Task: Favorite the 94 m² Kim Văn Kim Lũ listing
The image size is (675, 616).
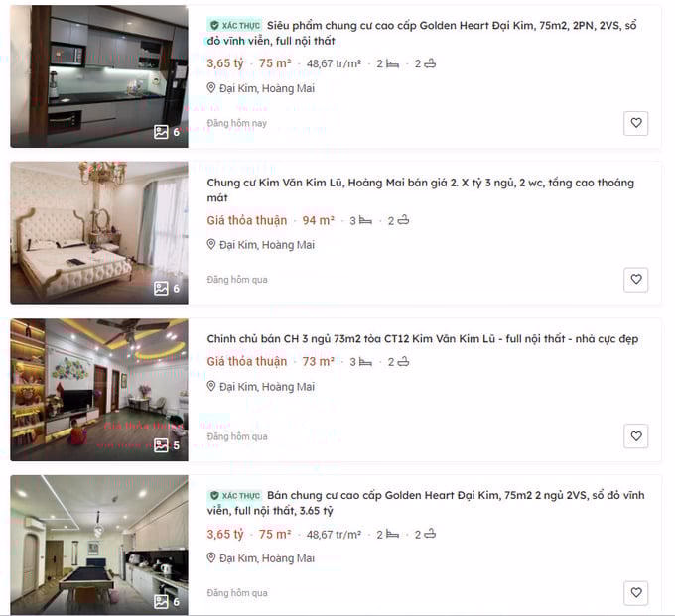Action: click(636, 280)
